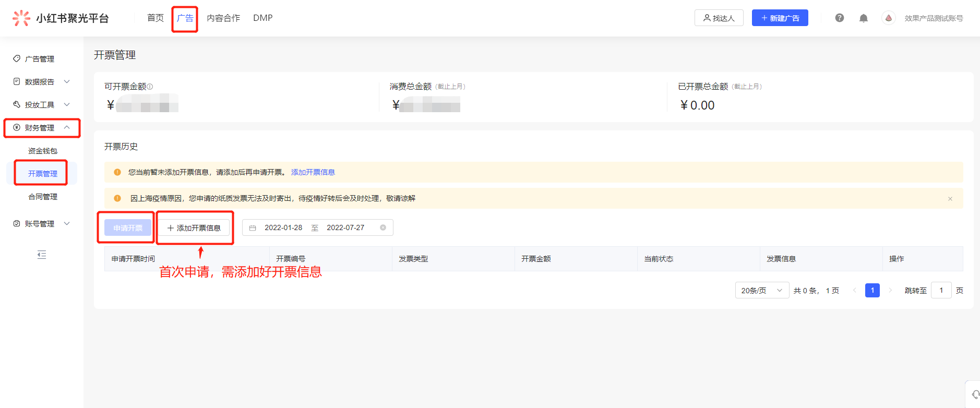Dismiss the paper invoice delay notice
980x408 pixels.
950,199
